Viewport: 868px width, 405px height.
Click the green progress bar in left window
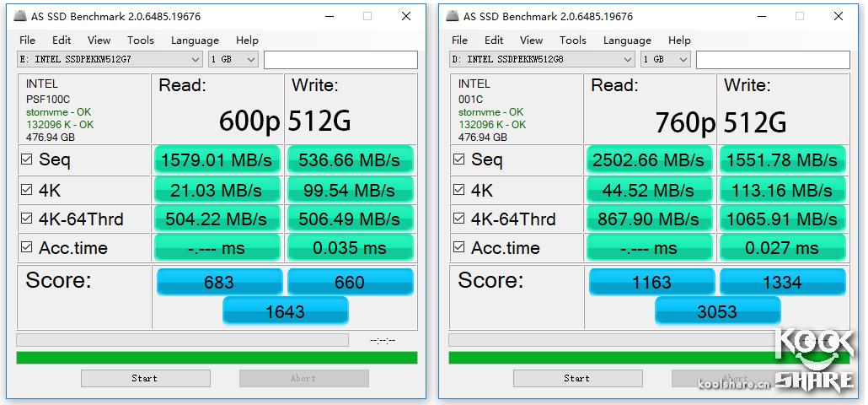(x=217, y=358)
